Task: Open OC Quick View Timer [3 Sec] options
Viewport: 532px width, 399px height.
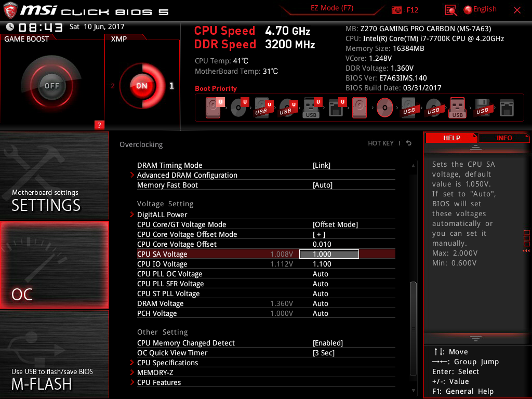Action: click(324, 353)
